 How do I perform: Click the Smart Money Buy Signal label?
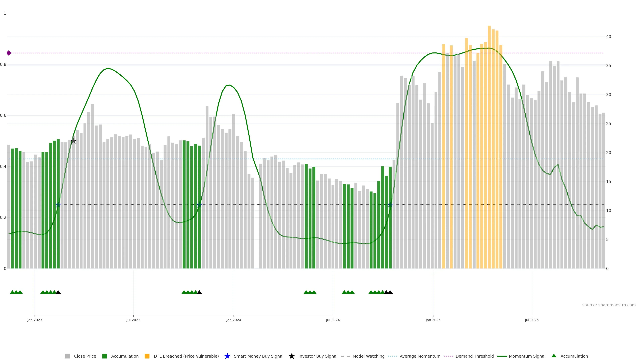[258, 356]
